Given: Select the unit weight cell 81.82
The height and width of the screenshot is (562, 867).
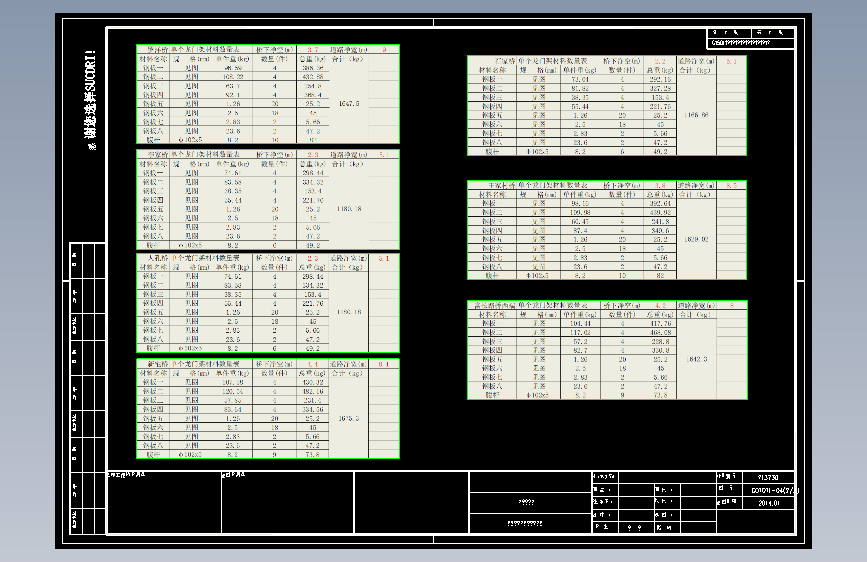Looking at the screenshot, I should [580, 88].
